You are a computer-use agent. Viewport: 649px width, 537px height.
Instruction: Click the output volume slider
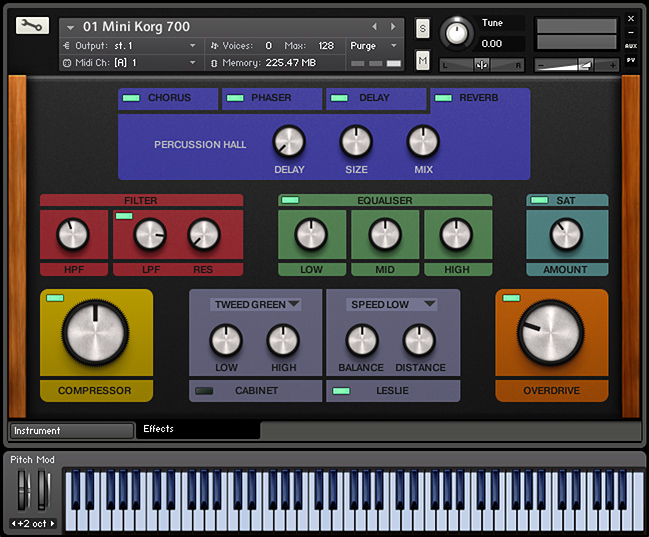click(x=576, y=65)
